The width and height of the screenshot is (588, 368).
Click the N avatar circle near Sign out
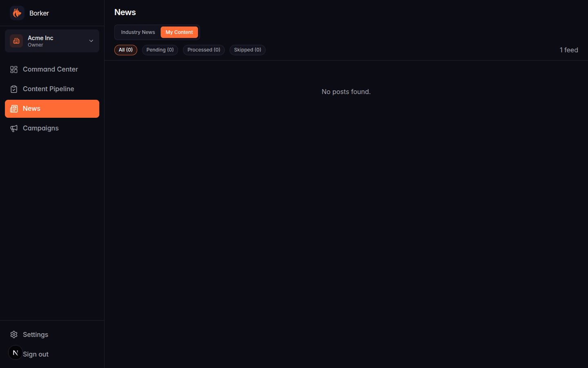coord(15,352)
